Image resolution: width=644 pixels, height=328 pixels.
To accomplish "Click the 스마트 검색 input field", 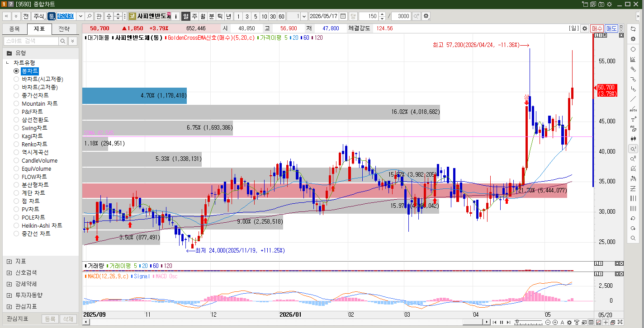I will [x=31, y=41].
